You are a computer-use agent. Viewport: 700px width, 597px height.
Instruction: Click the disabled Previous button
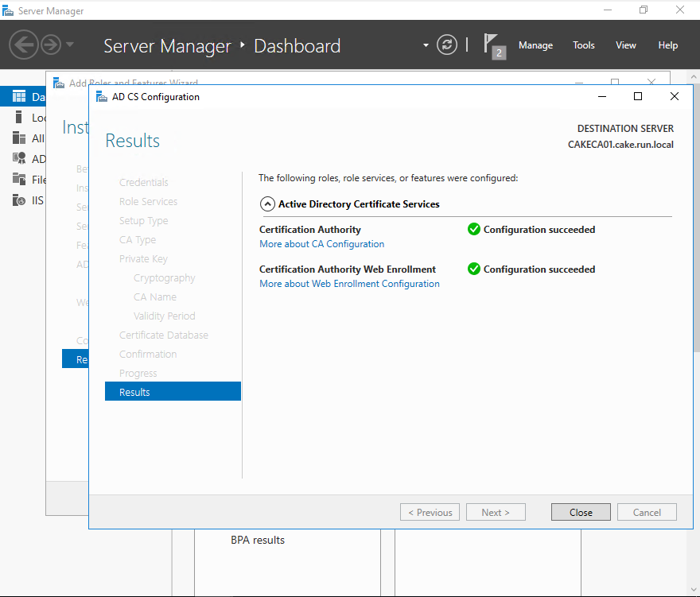coord(430,512)
